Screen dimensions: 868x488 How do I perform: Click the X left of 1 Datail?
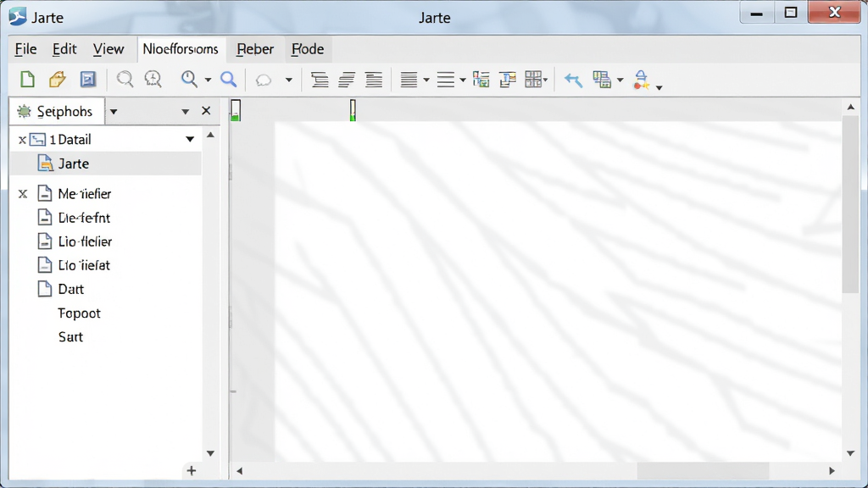[x=22, y=140]
